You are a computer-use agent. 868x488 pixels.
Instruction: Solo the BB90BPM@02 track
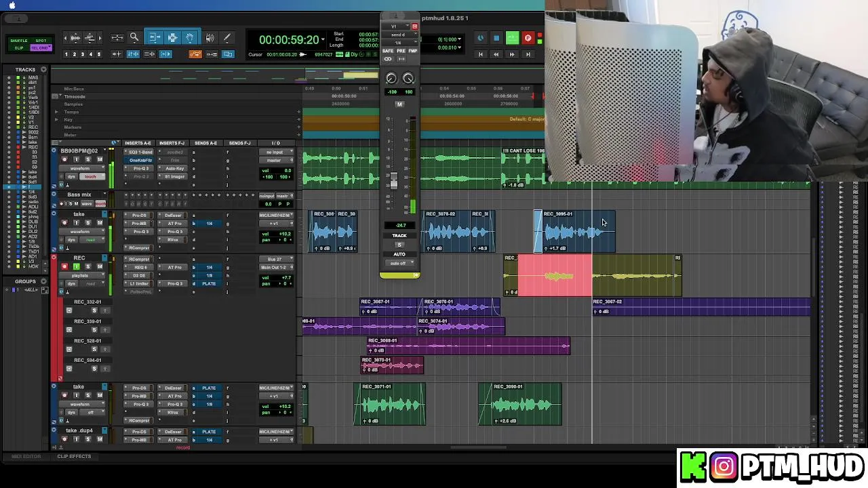tap(87, 160)
